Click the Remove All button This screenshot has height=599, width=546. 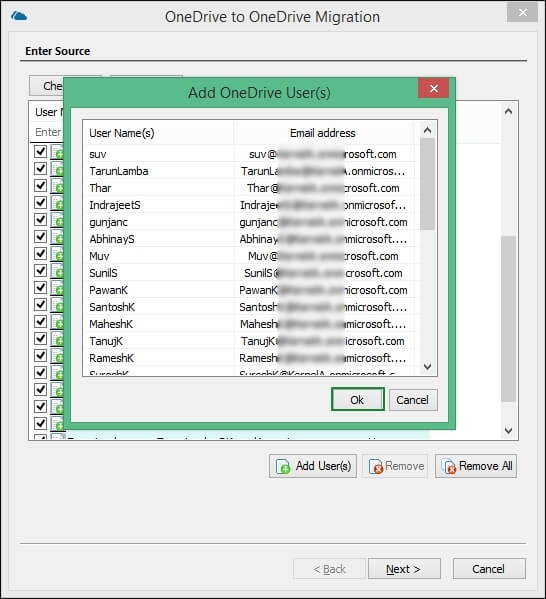pyautogui.click(x=476, y=466)
